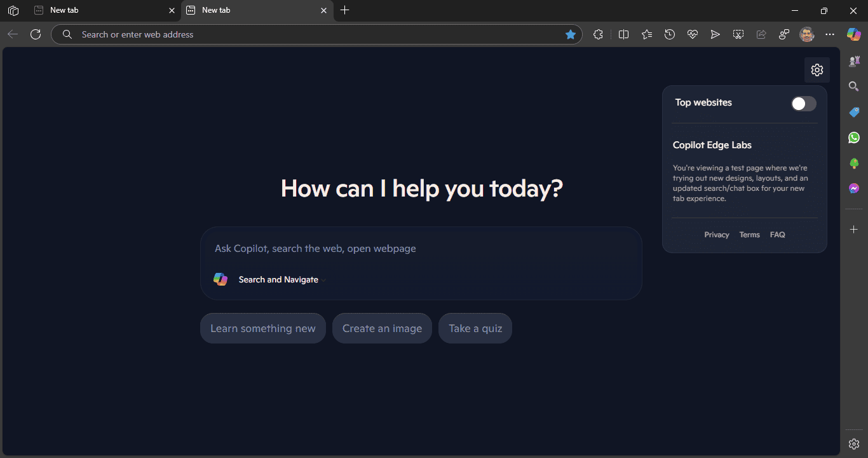Add a new sidebar app with plus
This screenshot has width=868, height=458.
click(x=854, y=229)
